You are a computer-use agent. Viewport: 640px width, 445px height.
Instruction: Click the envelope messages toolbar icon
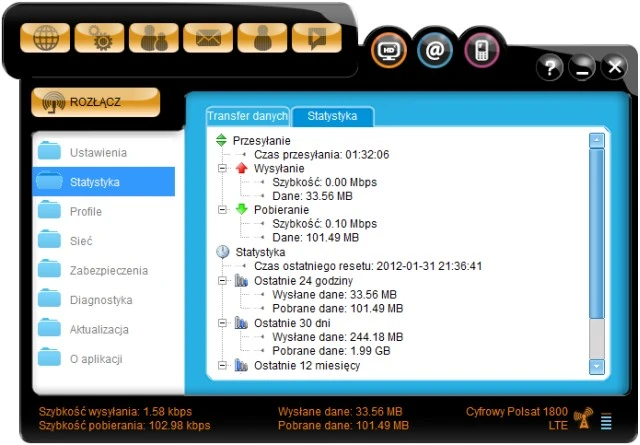click(208, 38)
